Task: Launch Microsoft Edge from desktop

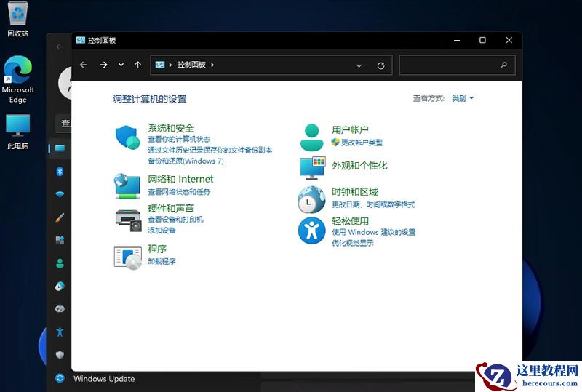Action: (x=17, y=79)
